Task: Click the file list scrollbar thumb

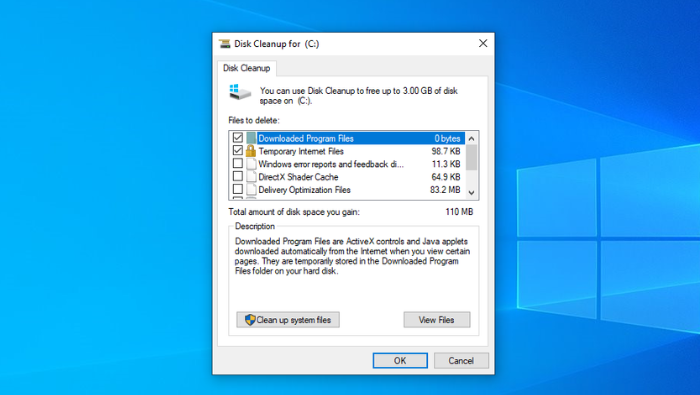Action: point(471,157)
